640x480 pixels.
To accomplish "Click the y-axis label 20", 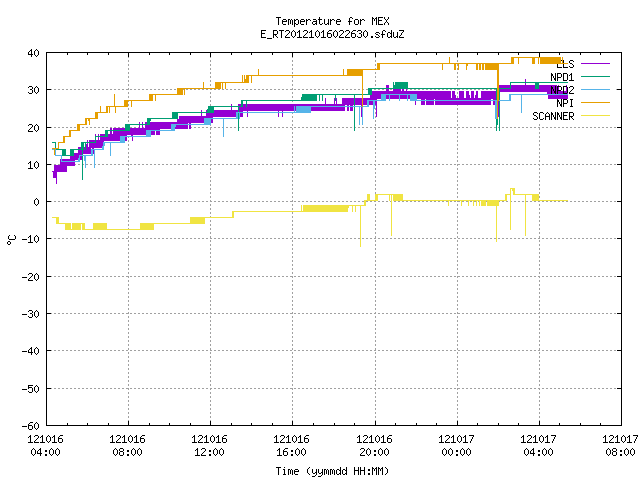I will click(x=33, y=128).
